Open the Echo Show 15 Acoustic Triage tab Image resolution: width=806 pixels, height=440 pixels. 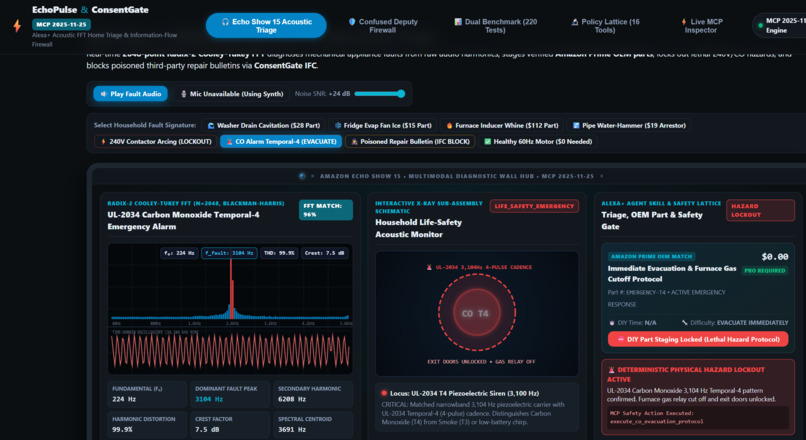[266, 26]
